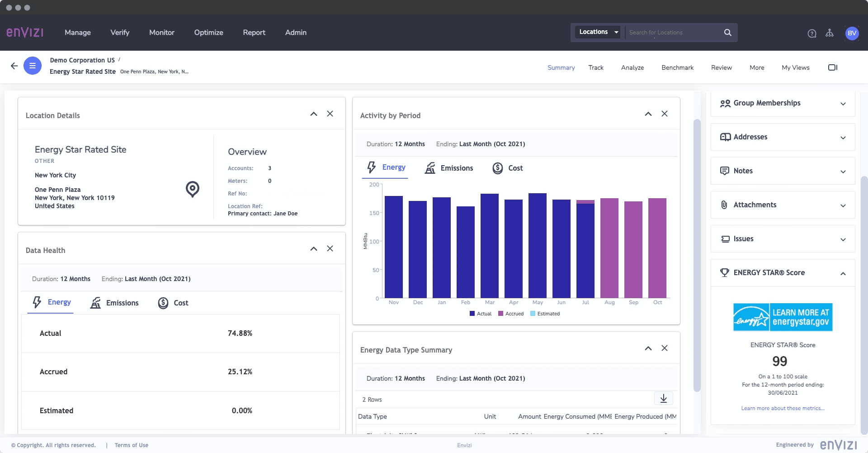The width and height of the screenshot is (868, 453).
Task: Toggle the Actual series in the chart legend
Action: pos(481,313)
